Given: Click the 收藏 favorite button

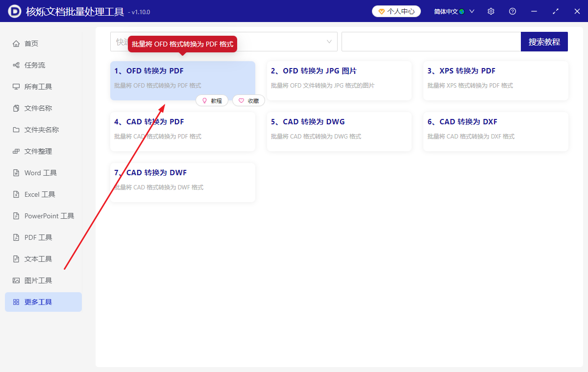Looking at the screenshot, I should [x=248, y=101].
